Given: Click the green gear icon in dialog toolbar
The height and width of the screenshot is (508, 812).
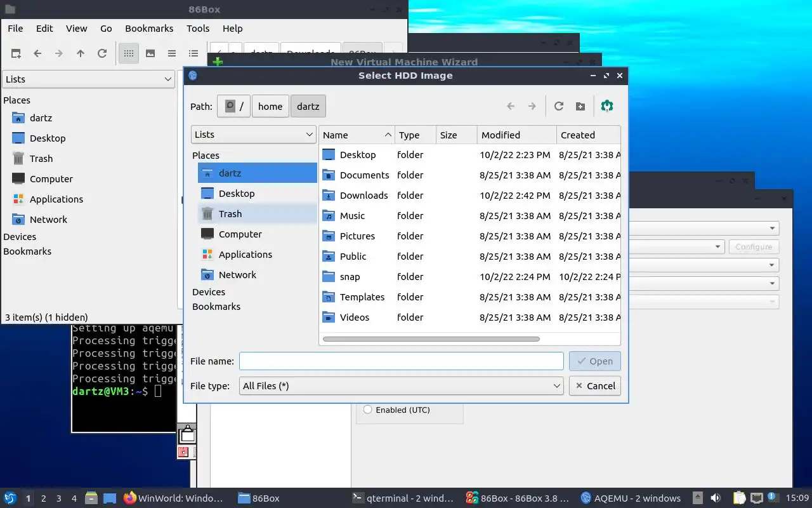Looking at the screenshot, I should (607, 106).
